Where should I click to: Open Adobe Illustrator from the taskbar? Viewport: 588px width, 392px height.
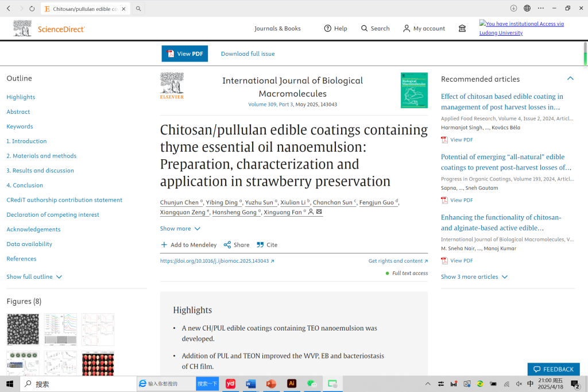[x=291, y=384]
